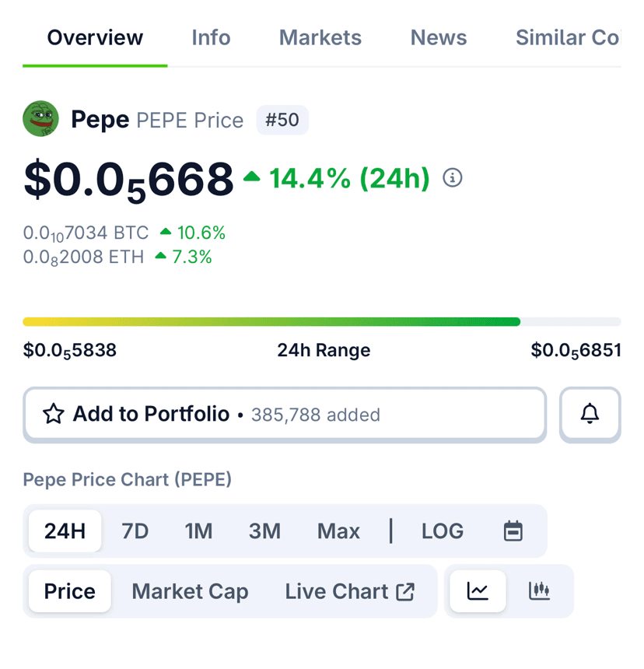Click the external link icon on Live Chart
The width and height of the screenshot is (644, 669).
tap(405, 592)
